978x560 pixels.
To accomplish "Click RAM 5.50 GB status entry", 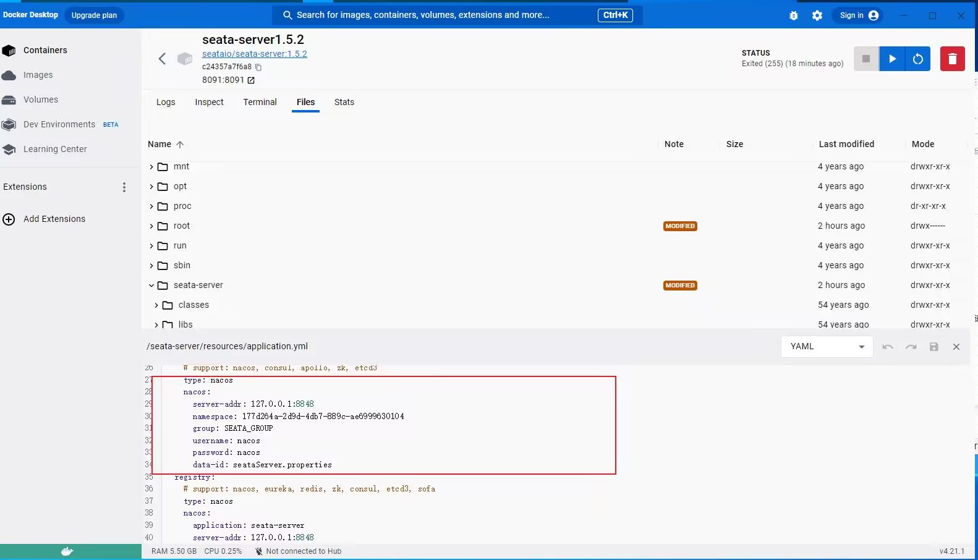I will (x=174, y=551).
